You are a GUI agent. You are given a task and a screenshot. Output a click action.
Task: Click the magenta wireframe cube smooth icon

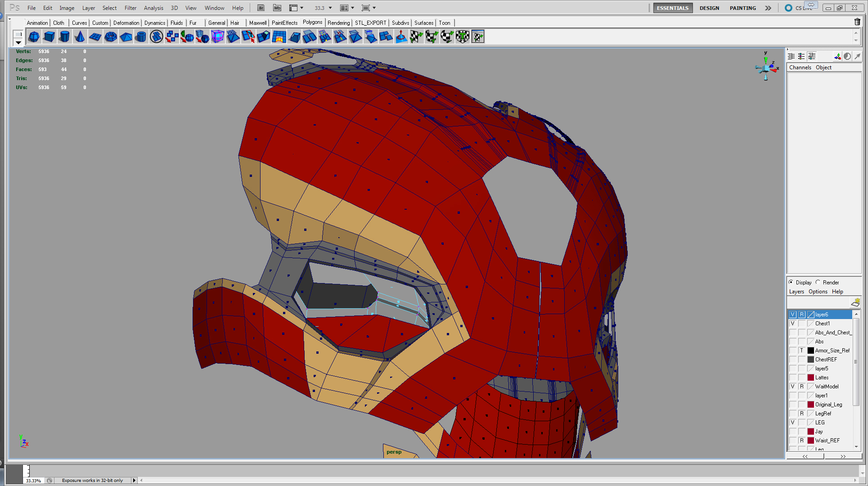point(217,36)
